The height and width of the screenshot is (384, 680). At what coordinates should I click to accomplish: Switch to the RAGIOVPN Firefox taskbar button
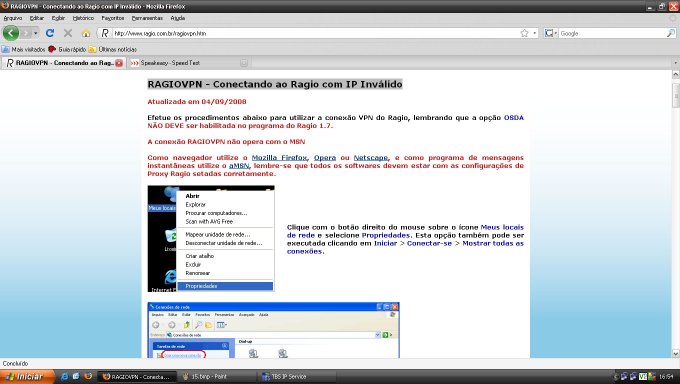tap(137, 377)
